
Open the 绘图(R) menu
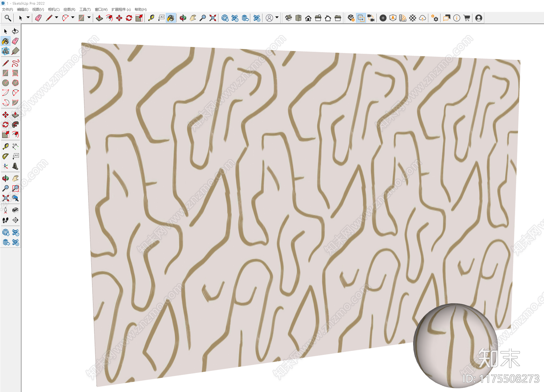(x=69, y=10)
